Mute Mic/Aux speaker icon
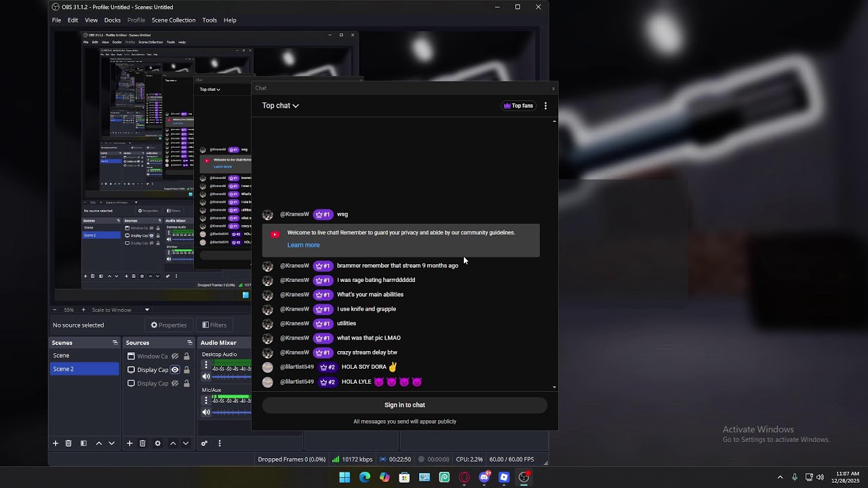Image resolution: width=868 pixels, height=488 pixels. point(206,413)
